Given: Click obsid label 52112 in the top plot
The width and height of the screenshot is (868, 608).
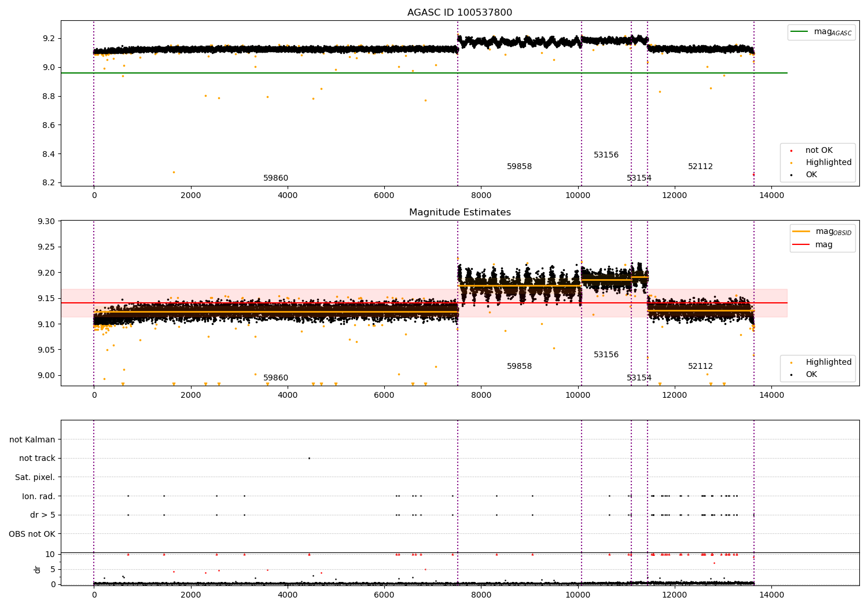Looking at the screenshot, I should [700, 167].
